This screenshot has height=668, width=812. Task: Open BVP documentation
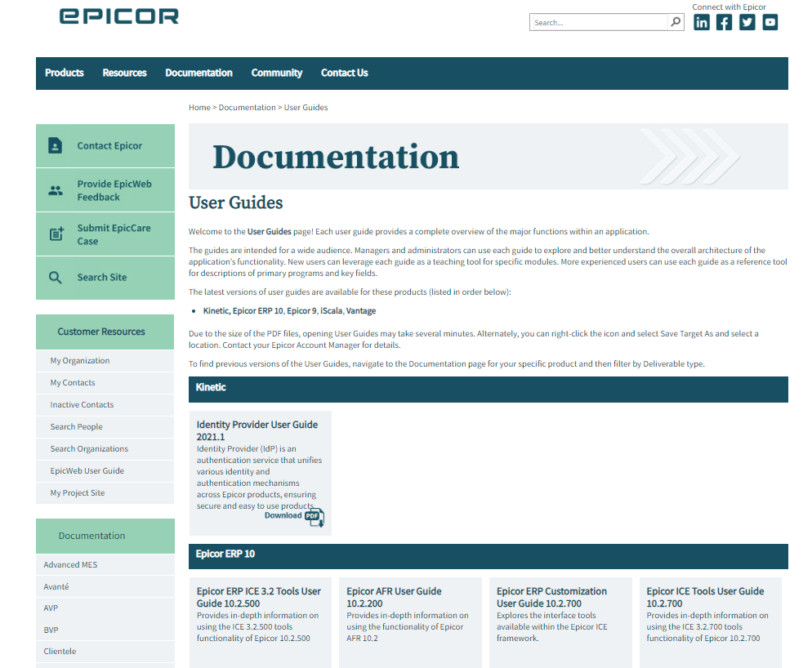click(x=51, y=630)
